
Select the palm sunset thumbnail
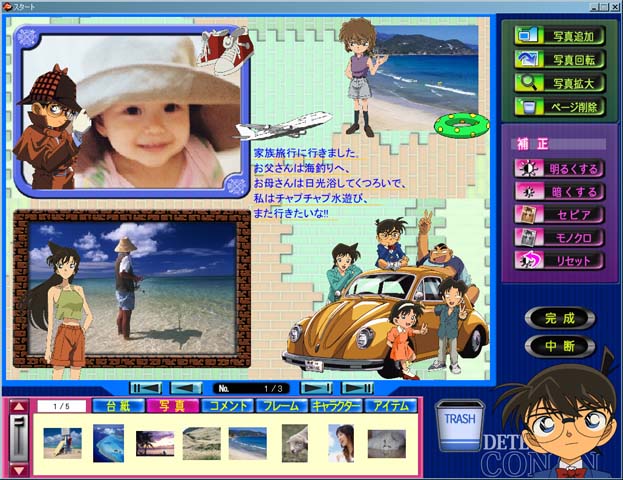[x=155, y=443]
